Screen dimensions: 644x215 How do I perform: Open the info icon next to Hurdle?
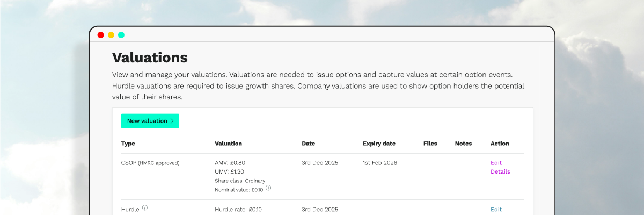point(145,208)
